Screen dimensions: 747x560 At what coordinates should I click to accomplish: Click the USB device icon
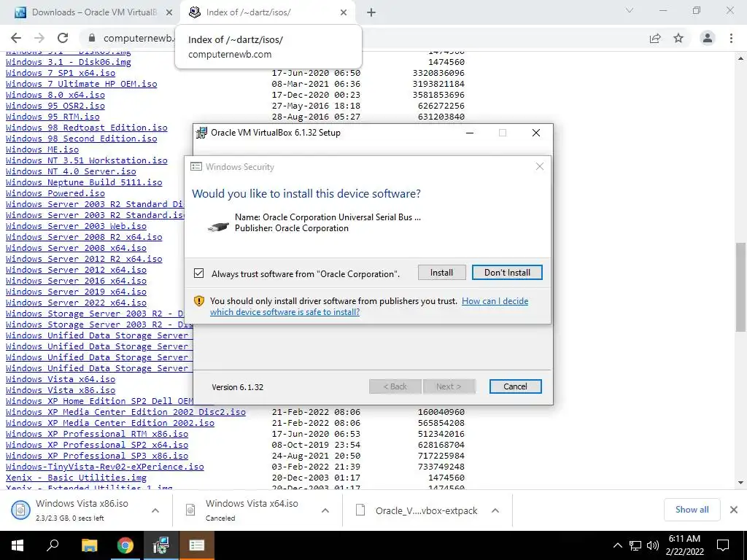point(219,227)
